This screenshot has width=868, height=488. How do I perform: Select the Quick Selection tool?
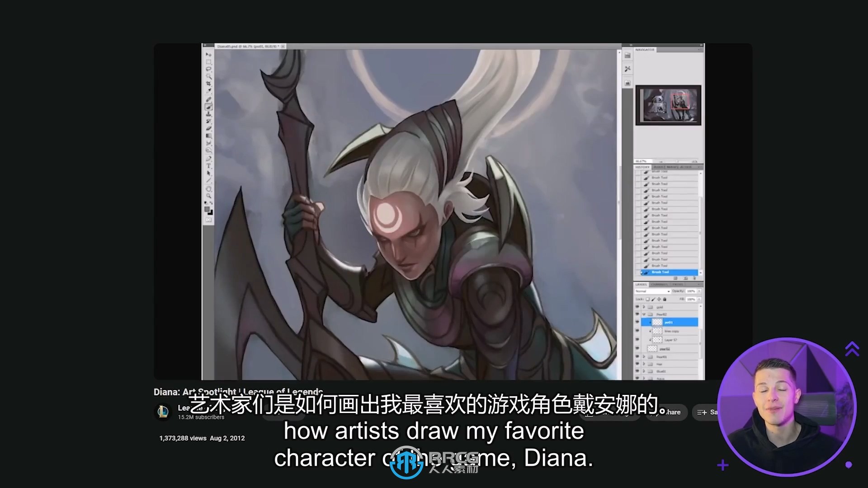click(209, 76)
